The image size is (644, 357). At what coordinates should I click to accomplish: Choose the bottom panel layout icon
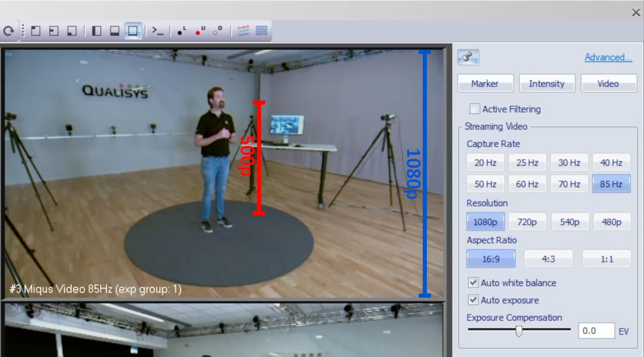(x=115, y=31)
